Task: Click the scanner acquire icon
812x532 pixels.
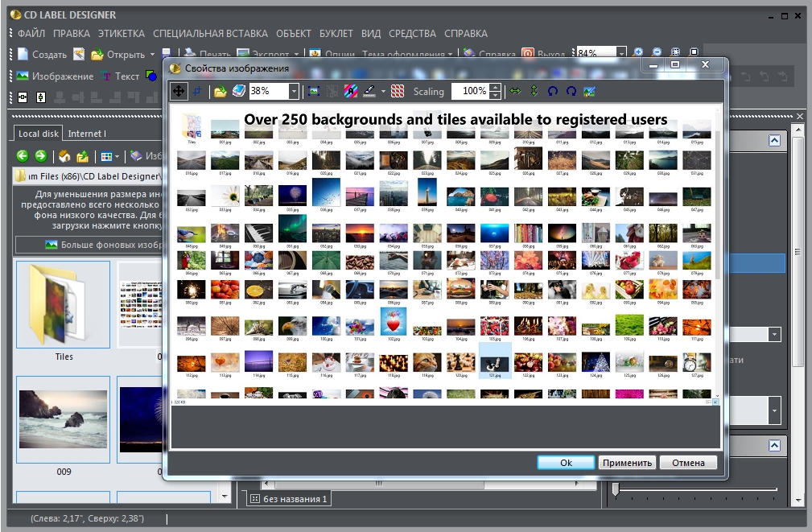Action: (239, 91)
